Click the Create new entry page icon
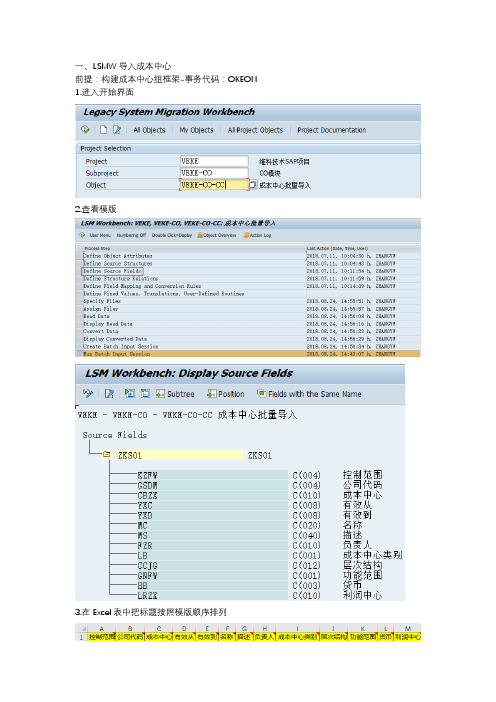Viewport: 496px width, 702px height. tap(103, 130)
